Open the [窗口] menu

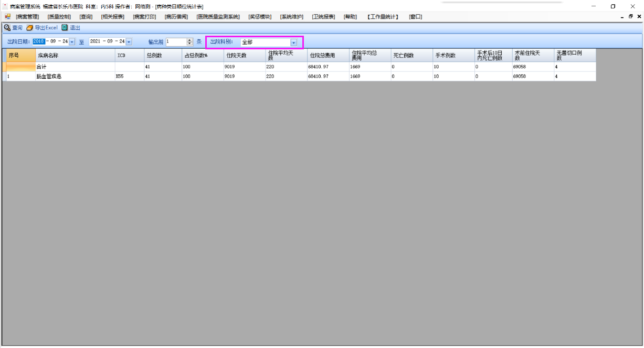tap(416, 17)
